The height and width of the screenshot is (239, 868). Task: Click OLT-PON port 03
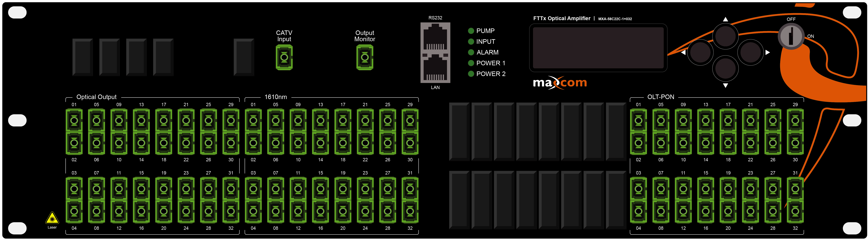pyautogui.click(x=638, y=189)
